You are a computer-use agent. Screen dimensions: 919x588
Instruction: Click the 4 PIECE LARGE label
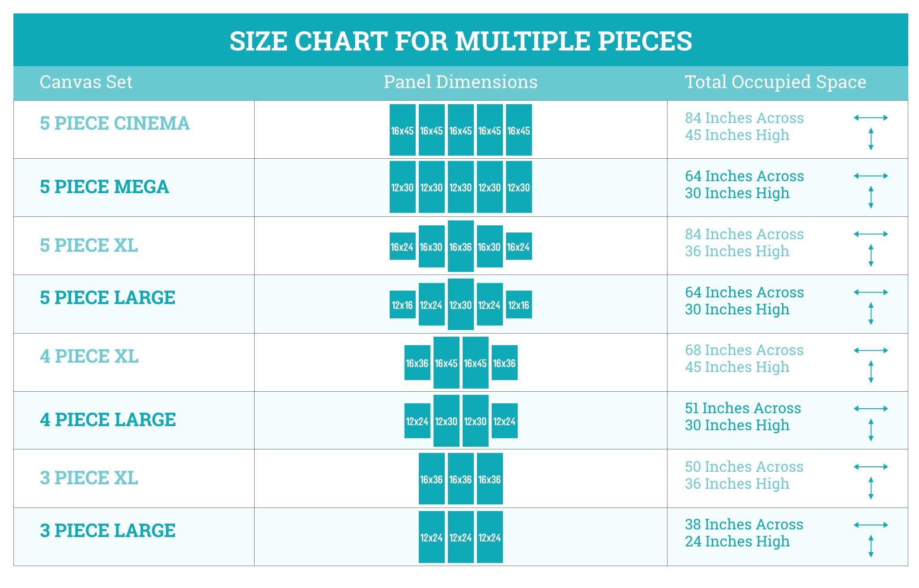point(108,420)
